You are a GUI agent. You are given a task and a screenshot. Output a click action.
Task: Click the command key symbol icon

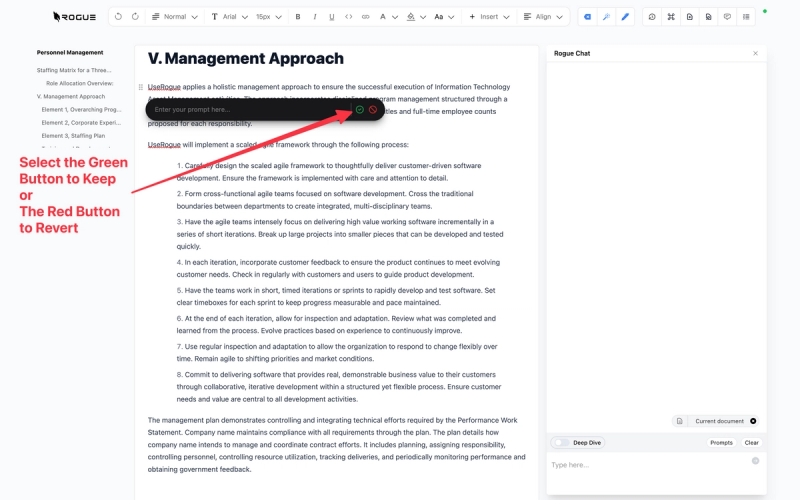671,17
